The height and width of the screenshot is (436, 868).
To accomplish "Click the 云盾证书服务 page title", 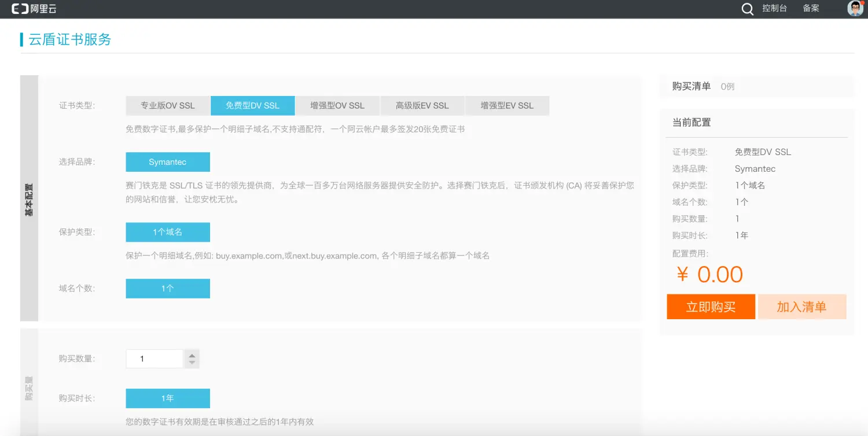I will 70,39.
